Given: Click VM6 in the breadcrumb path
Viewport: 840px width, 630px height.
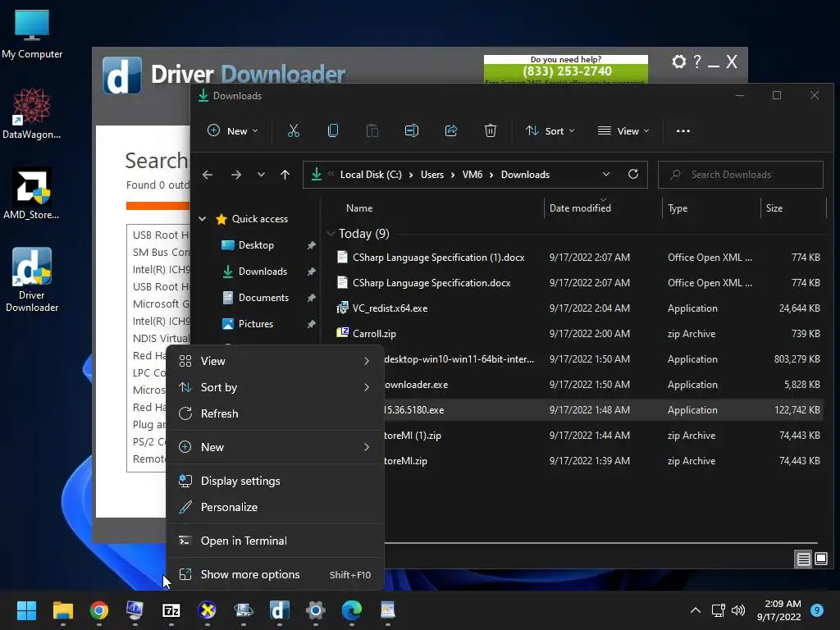Looking at the screenshot, I should pyautogui.click(x=472, y=175).
